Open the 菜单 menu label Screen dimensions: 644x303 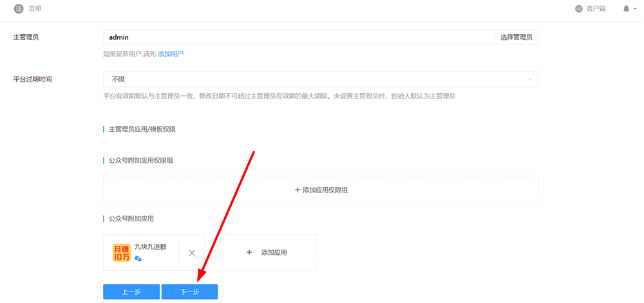(x=35, y=8)
